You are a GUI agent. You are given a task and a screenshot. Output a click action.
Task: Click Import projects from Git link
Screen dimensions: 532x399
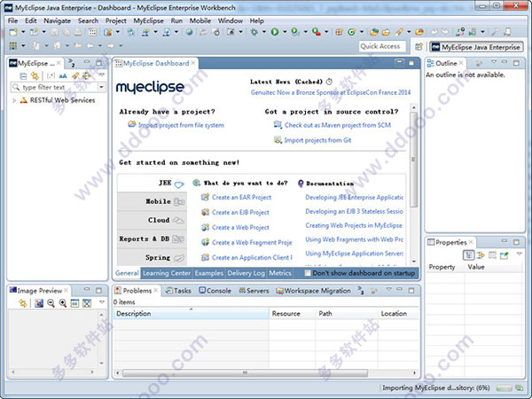[x=317, y=140]
